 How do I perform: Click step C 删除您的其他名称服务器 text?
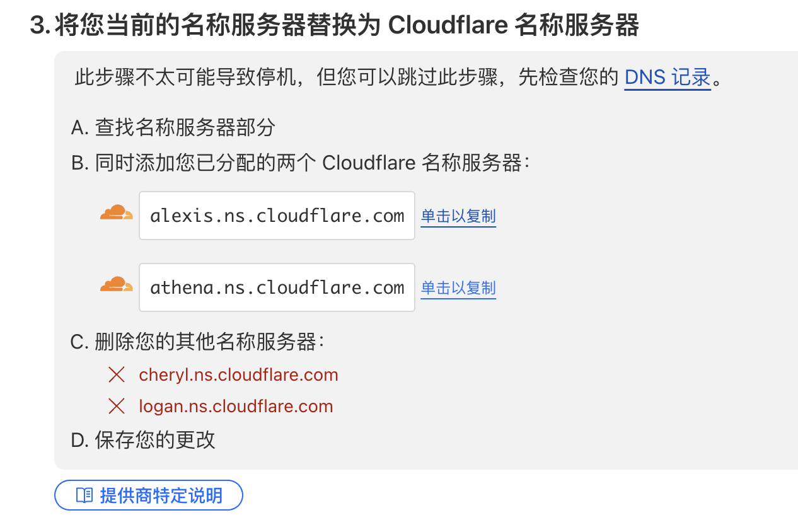click(x=198, y=342)
